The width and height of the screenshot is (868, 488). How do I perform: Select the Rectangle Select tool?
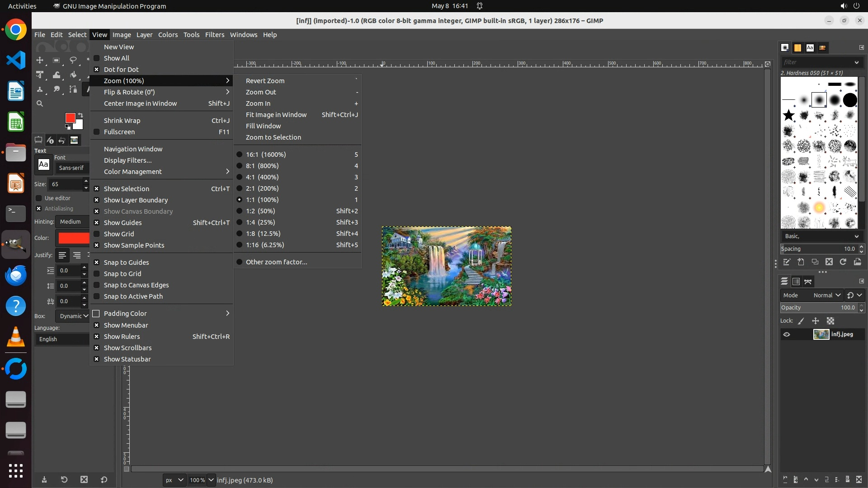(x=56, y=60)
